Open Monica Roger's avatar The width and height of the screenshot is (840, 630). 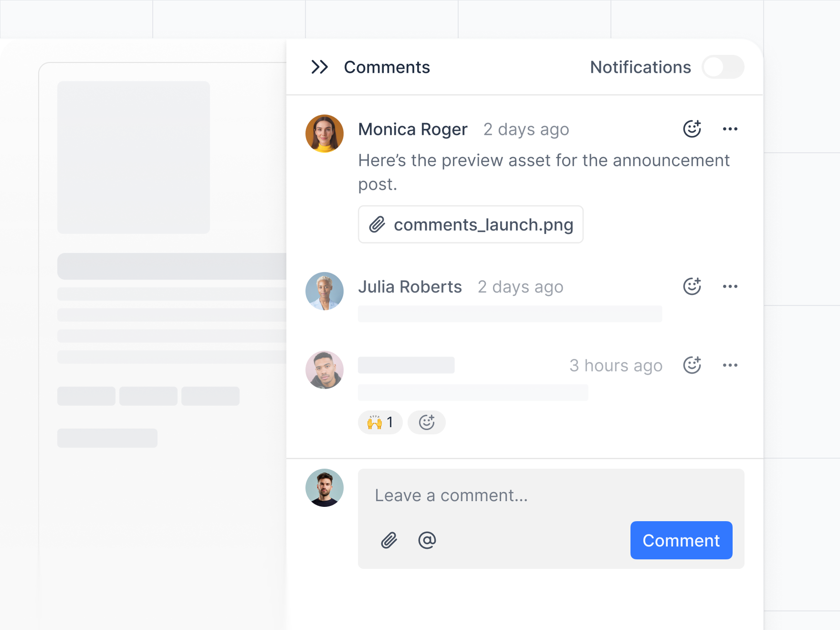(325, 134)
